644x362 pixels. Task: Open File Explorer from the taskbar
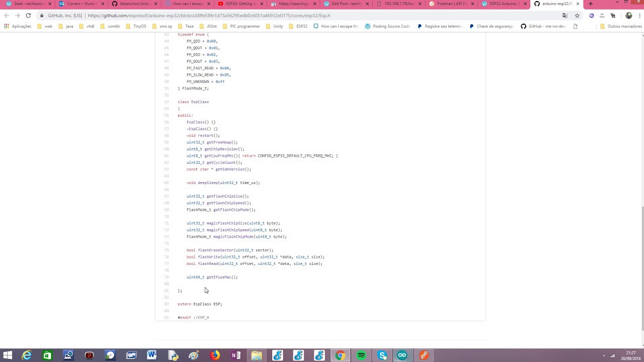click(257, 355)
